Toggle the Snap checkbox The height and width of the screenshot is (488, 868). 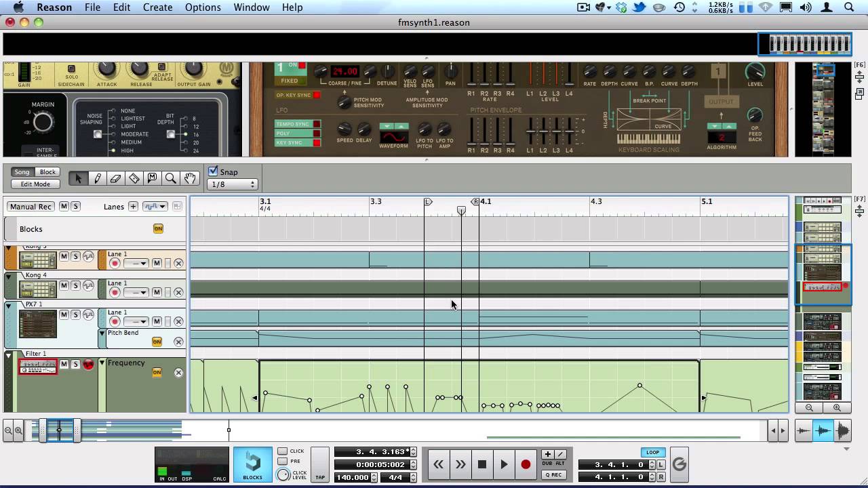(x=213, y=171)
